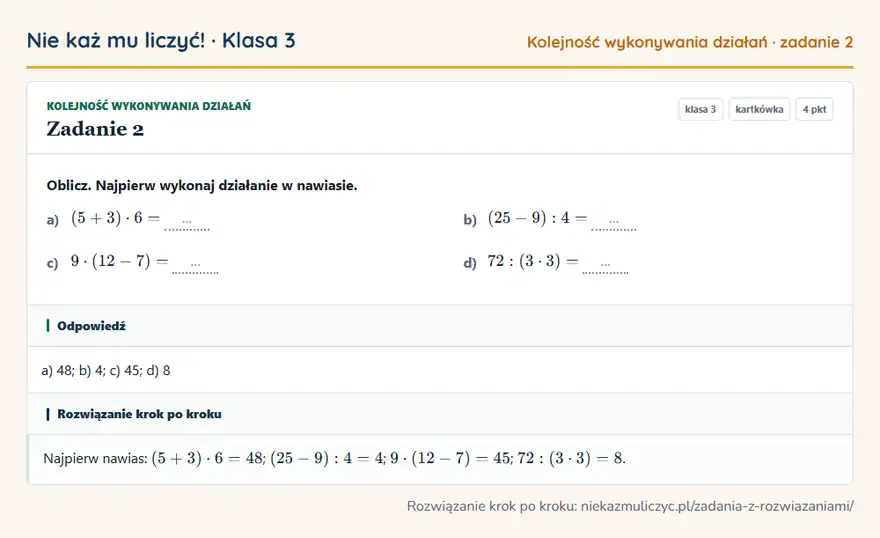
Task: Click the header 'Kolejność wykonywania działań · zadanie 2'
Action: [x=690, y=43]
